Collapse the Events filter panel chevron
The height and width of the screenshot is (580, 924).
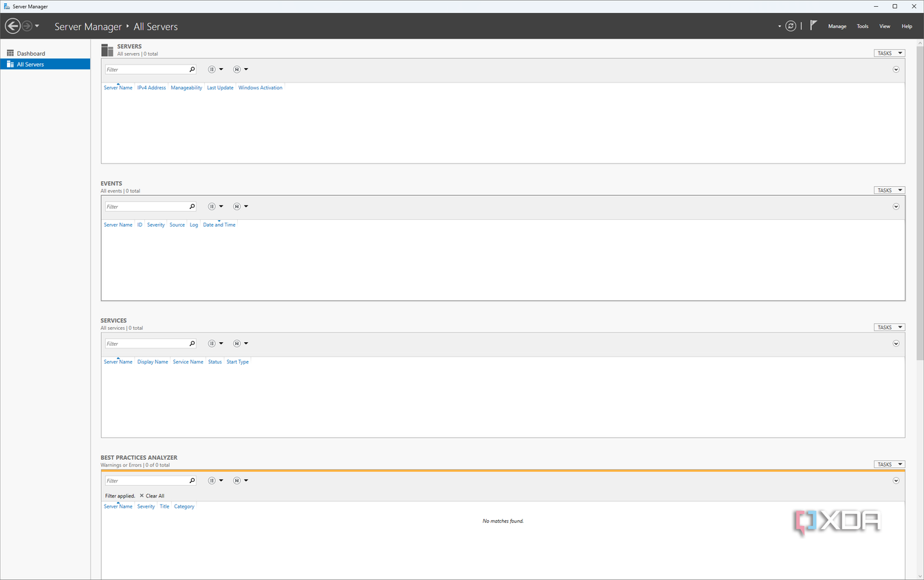coord(896,206)
